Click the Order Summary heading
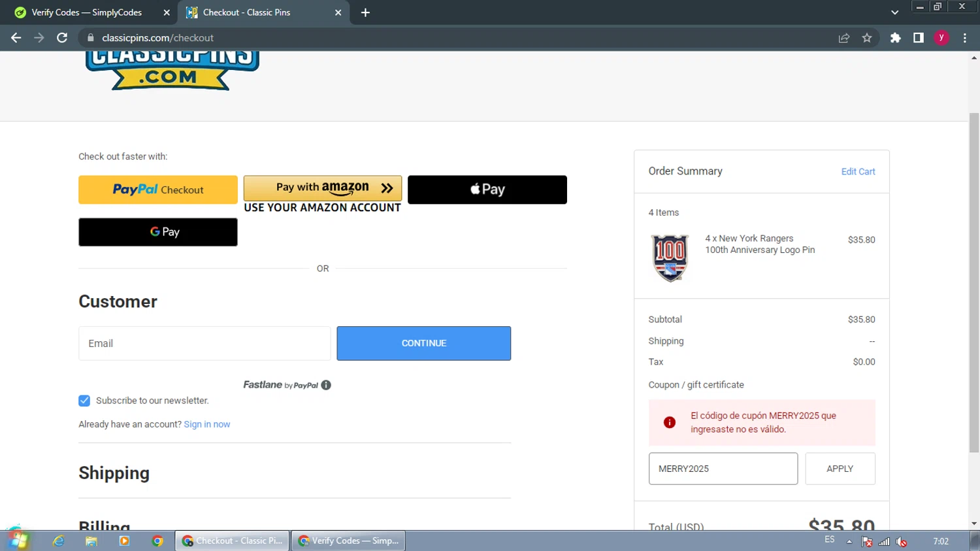Image resolution: width=980 pixels, height=551 pixels. pos(685,171)
